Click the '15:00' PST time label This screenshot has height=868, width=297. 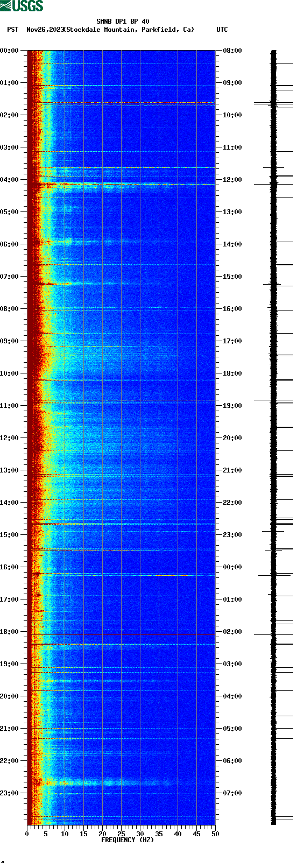pos(9,535)
